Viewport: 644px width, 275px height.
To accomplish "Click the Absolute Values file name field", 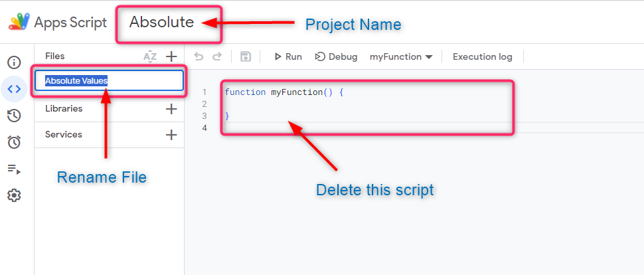I will [110, 80].
